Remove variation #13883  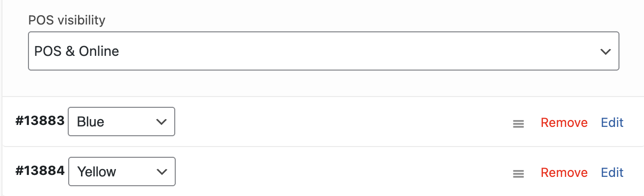point(564,122)
